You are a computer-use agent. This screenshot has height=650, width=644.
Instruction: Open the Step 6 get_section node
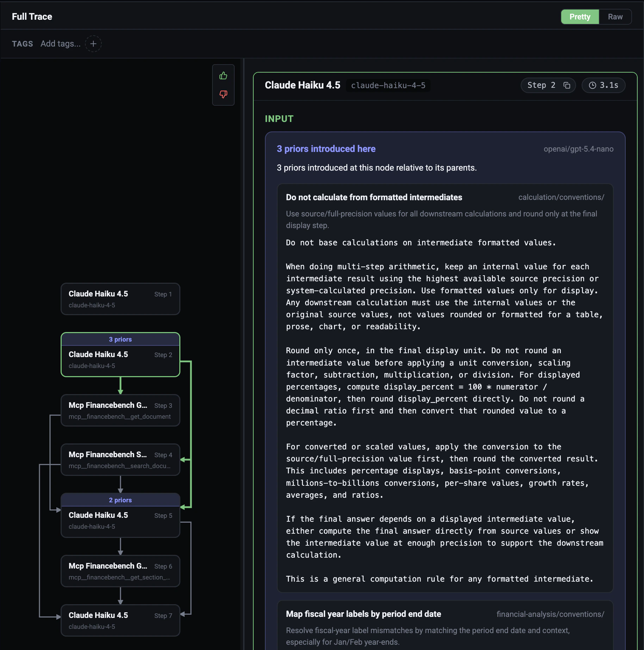point(120,571)
